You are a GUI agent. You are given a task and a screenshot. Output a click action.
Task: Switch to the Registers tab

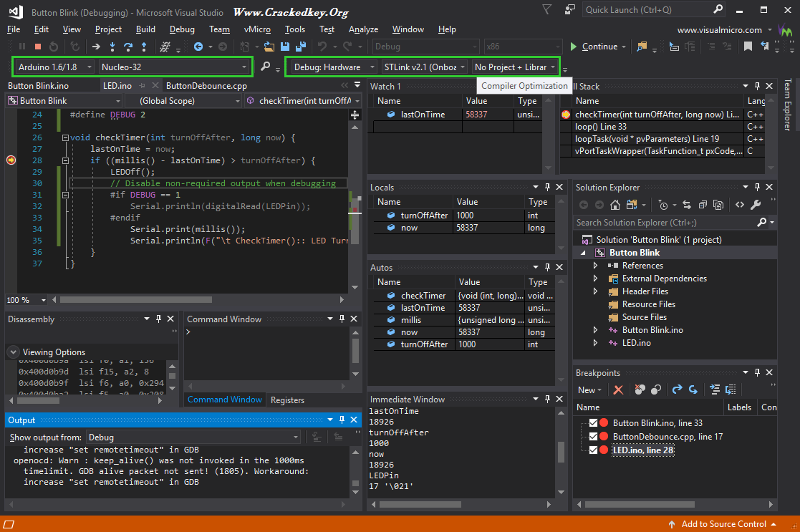[287, 400]
